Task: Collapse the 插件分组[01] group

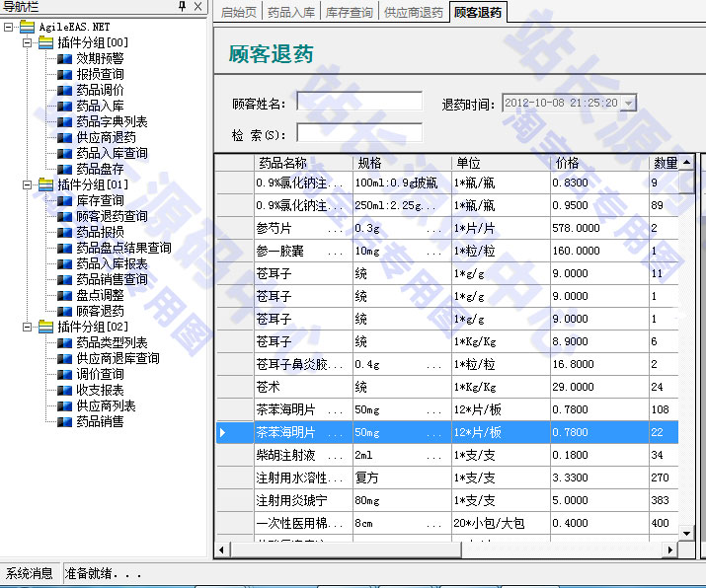Action: (28, 184)
